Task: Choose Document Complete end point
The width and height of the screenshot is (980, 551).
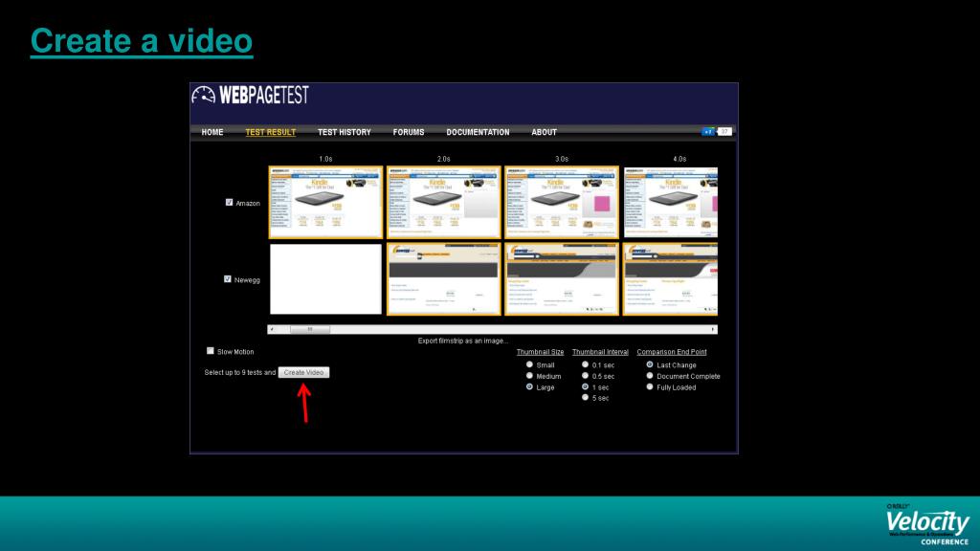Action: click(x=650, y=376)
